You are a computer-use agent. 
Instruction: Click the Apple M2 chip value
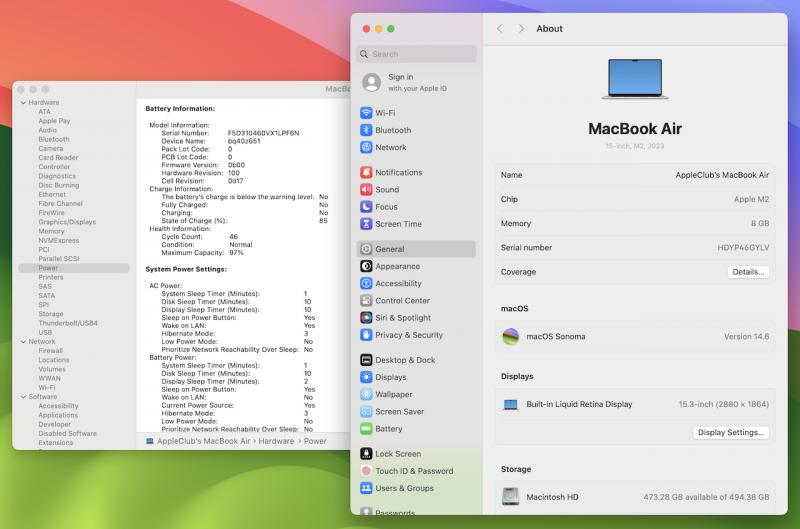(x=751, y=199)
